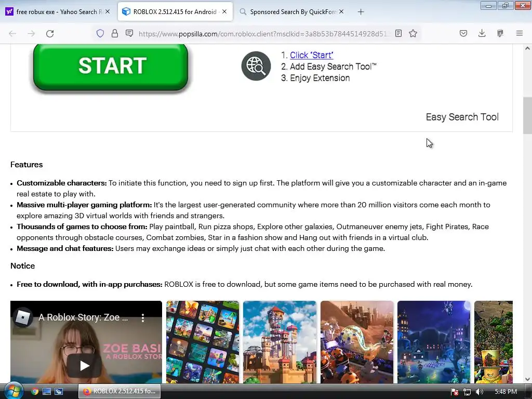The height and width of the screenshot is (399, 532).
Task: Open the extension icon beside downloads
Action: 500,33
